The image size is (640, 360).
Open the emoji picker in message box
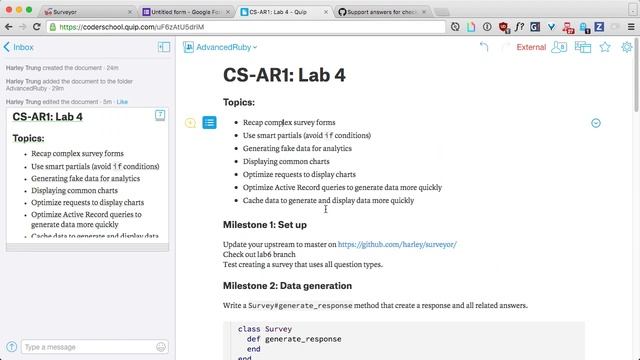coord(161,347)
